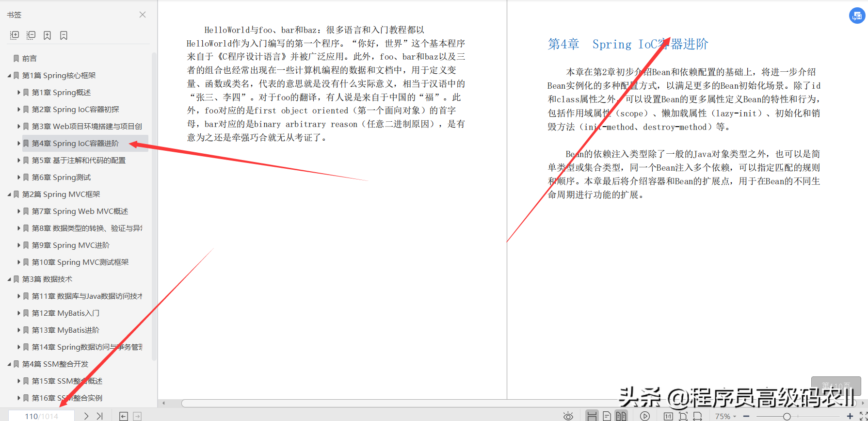Open bookmark 第16章 SSM整合实例
Image resolution: width=868 pixels, height=421 pixels.
click(x=67, y=398)
